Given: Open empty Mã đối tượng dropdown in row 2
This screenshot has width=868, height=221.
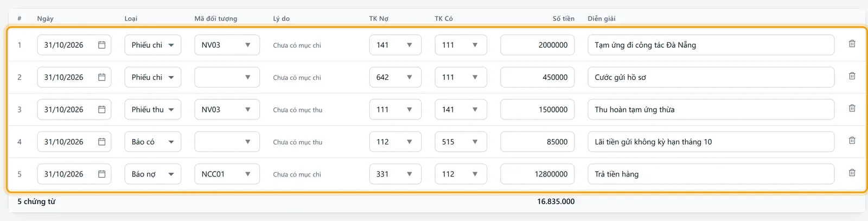Looking at the screenshot, I should tap(227, 77).
